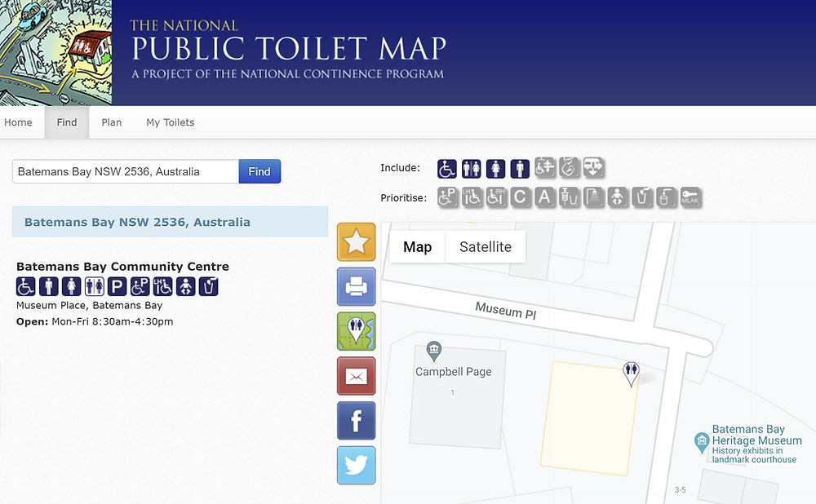Click the Campbell Page map marker

coord(433,351)
